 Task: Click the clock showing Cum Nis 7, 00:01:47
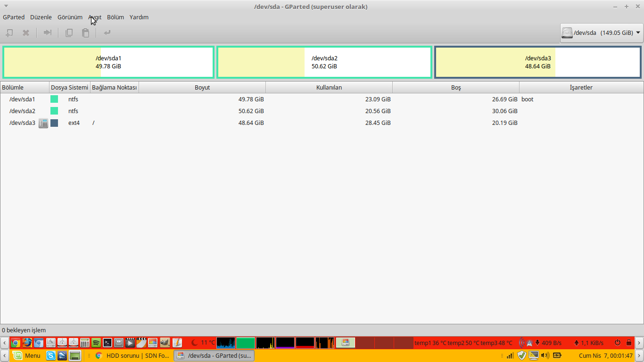[x=605, y=355]
